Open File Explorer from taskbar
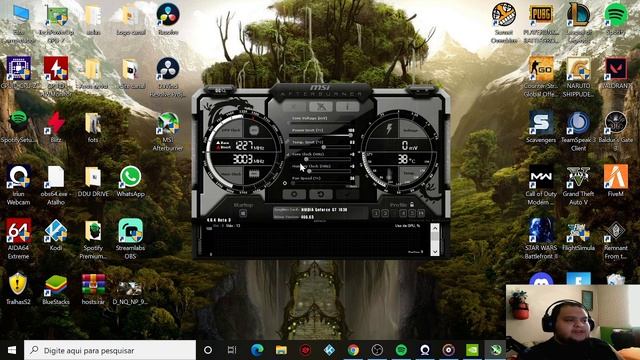 (281, 350)
